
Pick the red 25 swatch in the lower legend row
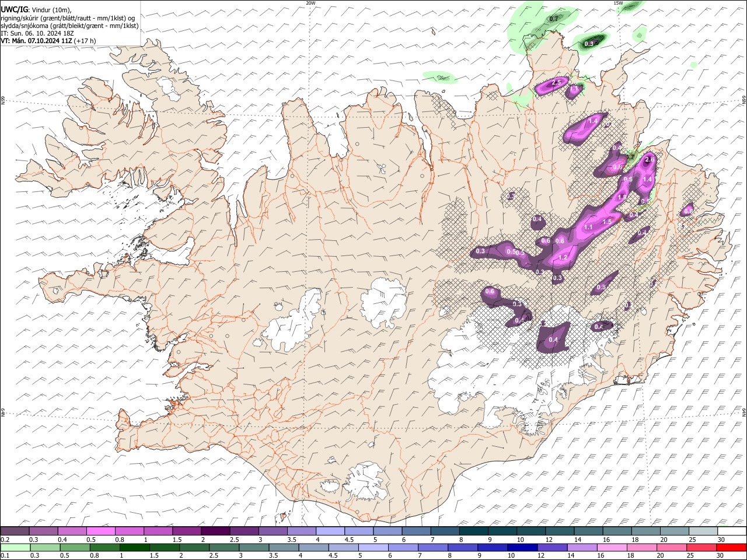point(701,548)
